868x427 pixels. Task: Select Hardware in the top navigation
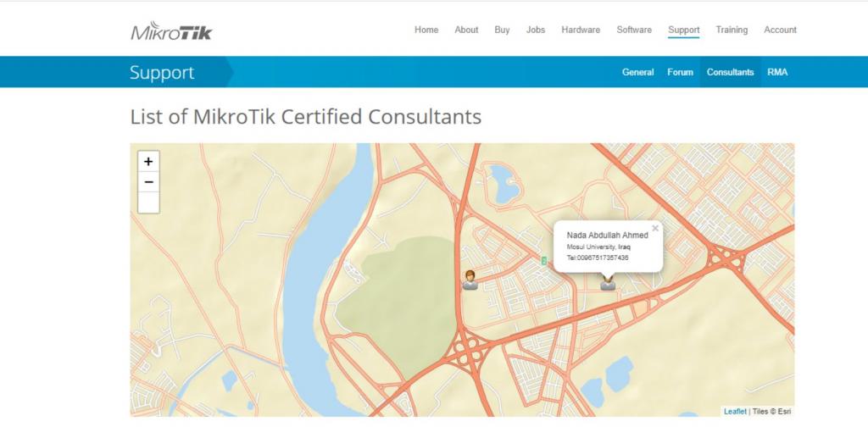581,30
